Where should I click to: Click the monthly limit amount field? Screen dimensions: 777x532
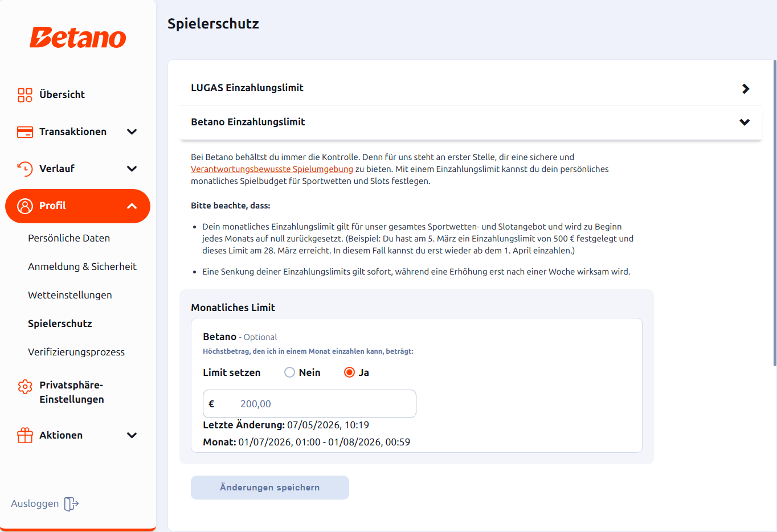click(309, 404)
